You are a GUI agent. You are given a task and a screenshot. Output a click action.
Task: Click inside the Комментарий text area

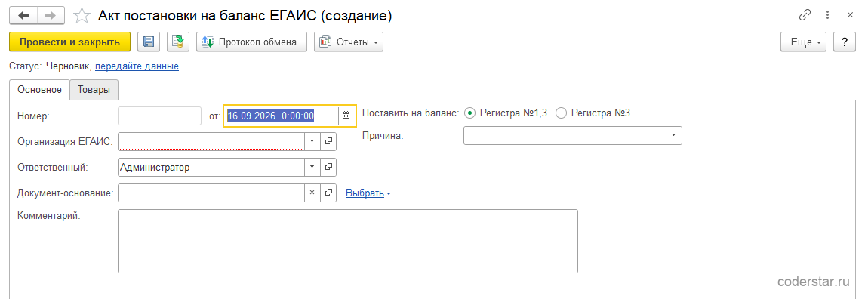[x=348, y=241]
